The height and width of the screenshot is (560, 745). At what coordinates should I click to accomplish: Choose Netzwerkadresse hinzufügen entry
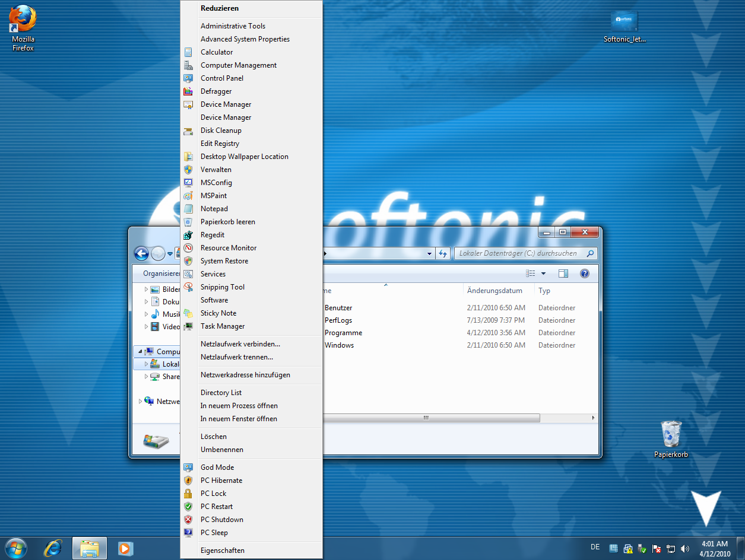point(245,375)
